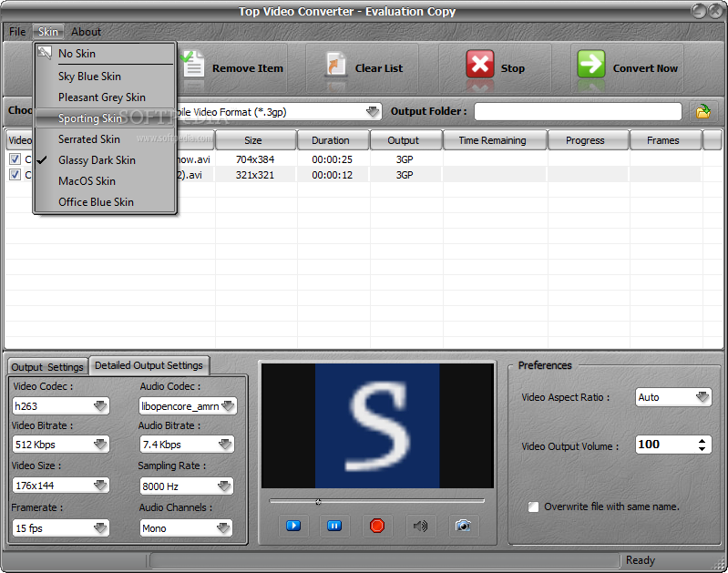Click the green Convert Now arrow icon

point(591,64)
